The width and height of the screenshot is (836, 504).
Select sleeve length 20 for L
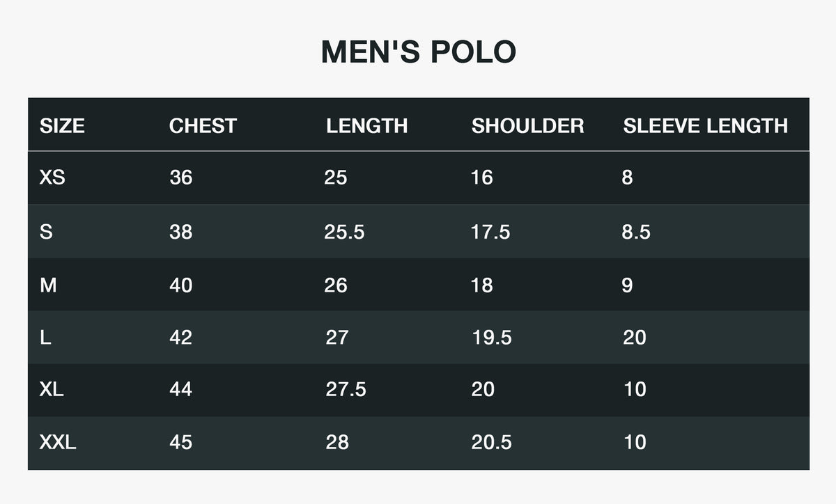click(635, 338)
